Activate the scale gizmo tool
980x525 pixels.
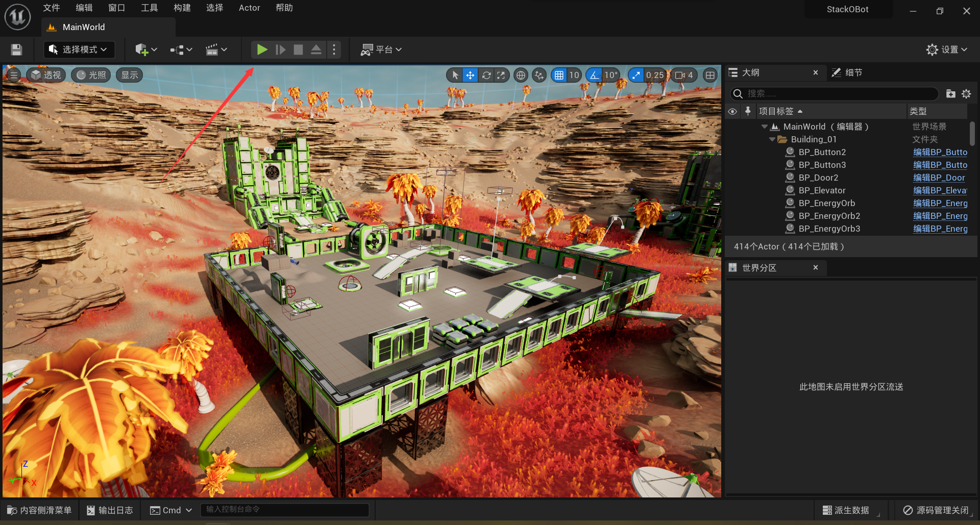coord(501,75)
